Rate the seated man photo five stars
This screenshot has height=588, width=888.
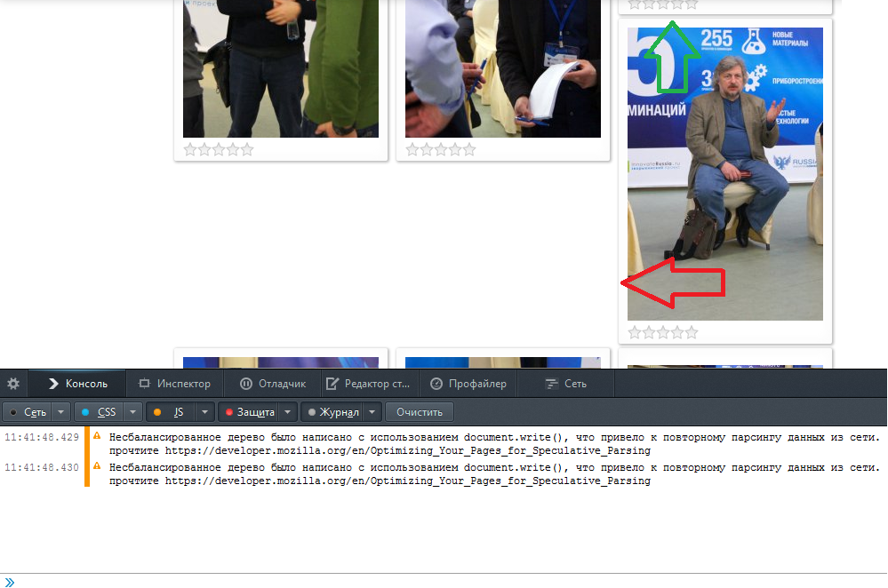coord(692,333)
